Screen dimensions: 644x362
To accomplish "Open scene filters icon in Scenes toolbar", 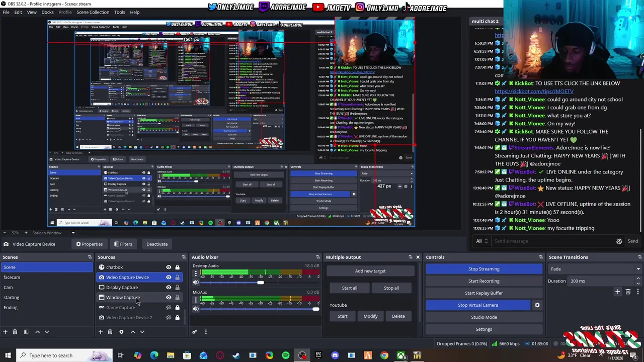I will point(26,332).
